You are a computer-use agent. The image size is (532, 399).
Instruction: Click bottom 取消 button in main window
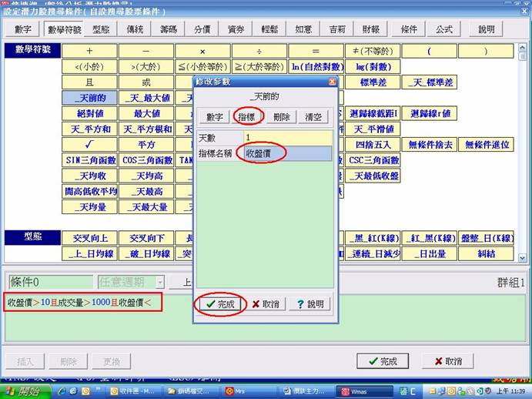click(447, 360)
